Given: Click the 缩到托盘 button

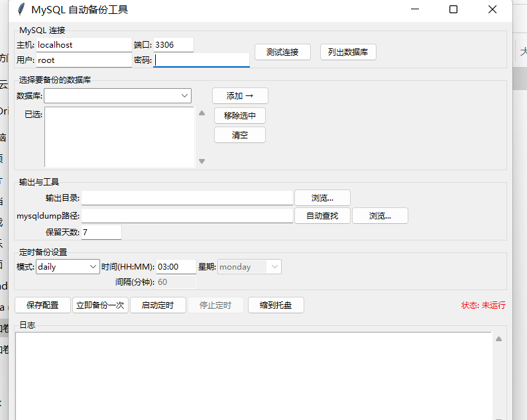Looking at the screenshot, I should pos(276,305).
